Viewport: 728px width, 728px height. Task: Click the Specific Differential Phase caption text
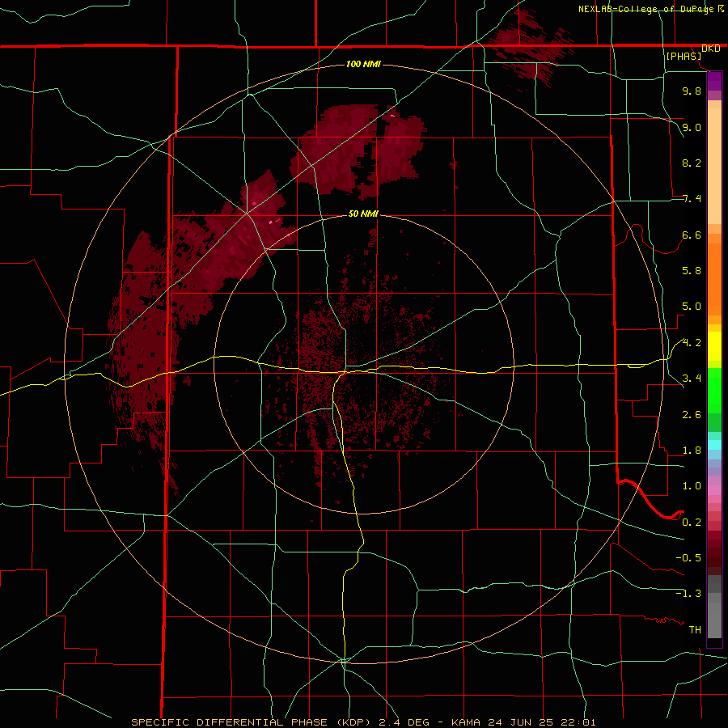point(363,722)
